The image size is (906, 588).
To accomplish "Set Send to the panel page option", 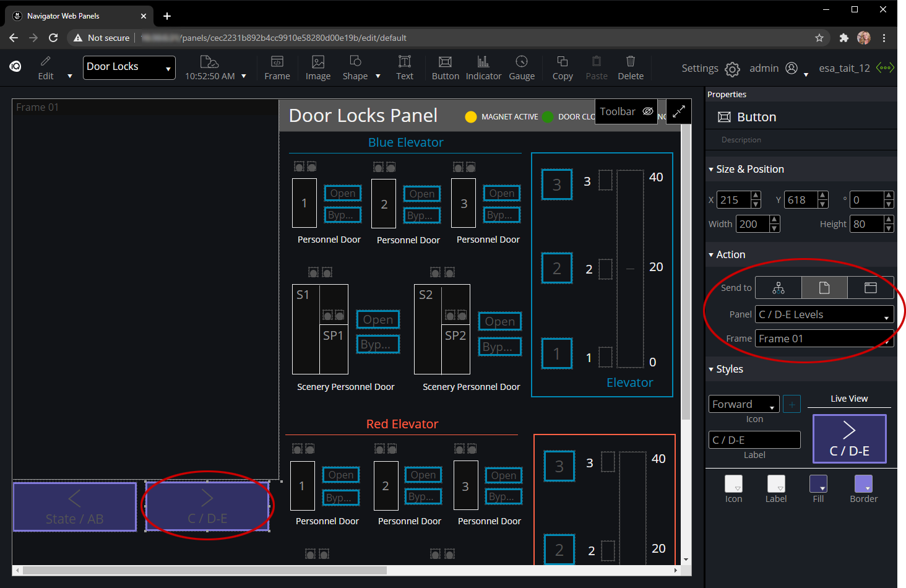I will pyautogui.click(x=824, y=288).
